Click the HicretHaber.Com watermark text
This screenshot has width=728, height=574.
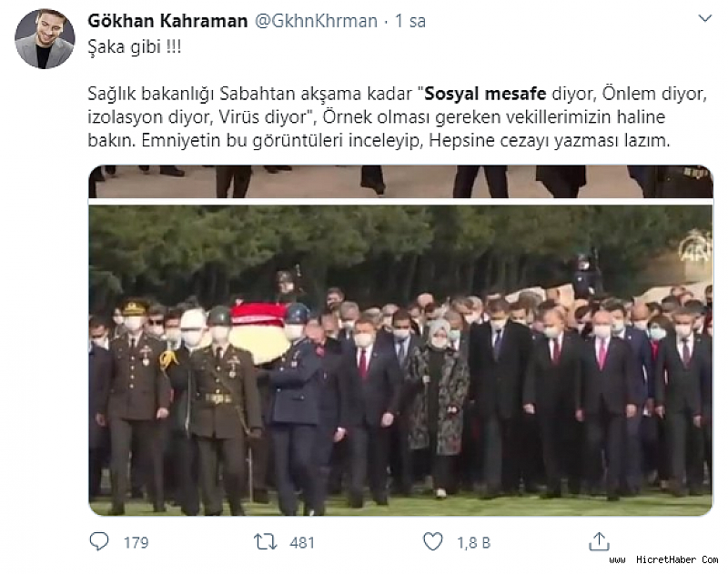(x=664, y=559)
